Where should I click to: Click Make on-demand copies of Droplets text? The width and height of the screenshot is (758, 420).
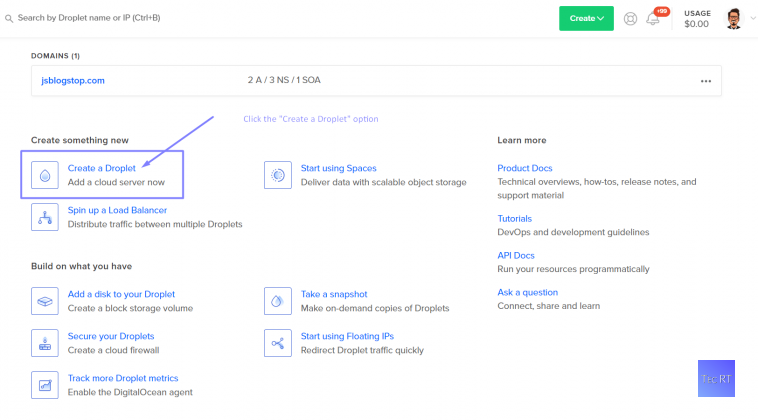pyautogui.click(x=375, y=308)
